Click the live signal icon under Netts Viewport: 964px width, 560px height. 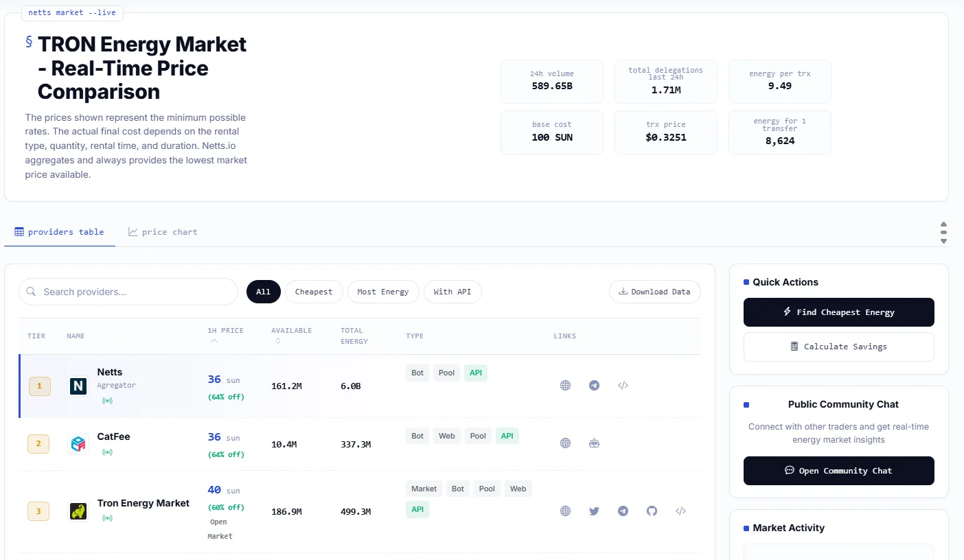107,400
